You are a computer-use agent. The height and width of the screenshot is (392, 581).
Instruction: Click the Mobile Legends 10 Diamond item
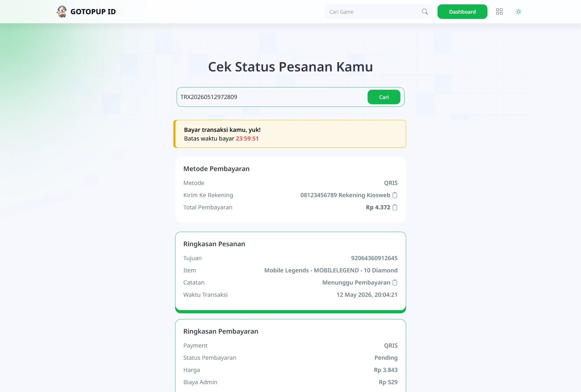331,270
